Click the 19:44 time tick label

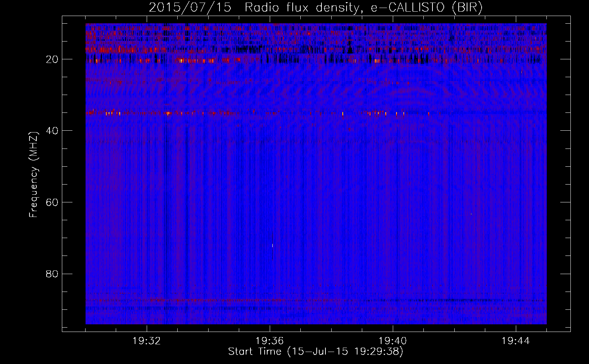516,341
